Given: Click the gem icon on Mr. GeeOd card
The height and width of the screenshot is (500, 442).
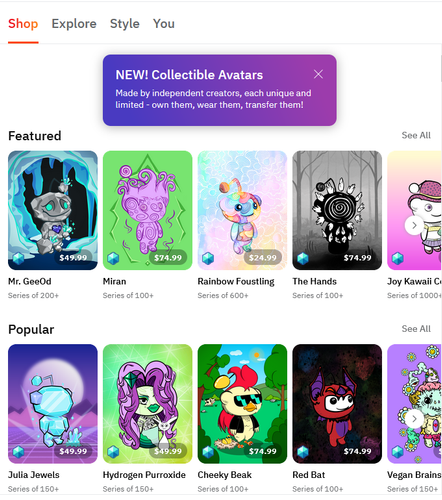Looking at the screenshot, I should click(x=18, y=258).
